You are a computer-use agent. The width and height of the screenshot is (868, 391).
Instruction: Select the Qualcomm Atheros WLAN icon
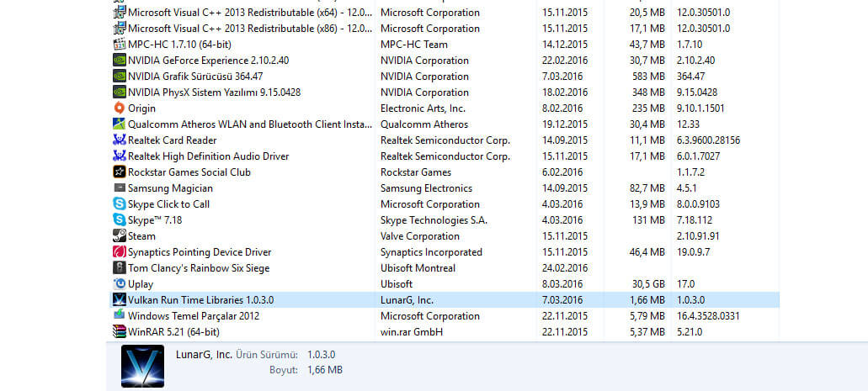pos(119,124)
